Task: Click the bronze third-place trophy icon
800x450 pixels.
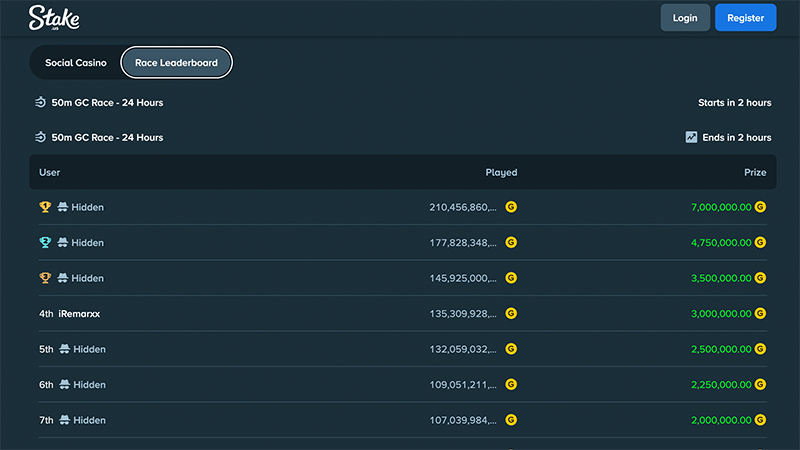Action: 45,278
